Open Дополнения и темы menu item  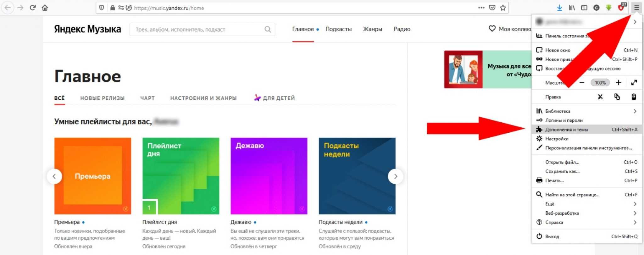click(x=587, y=129)
